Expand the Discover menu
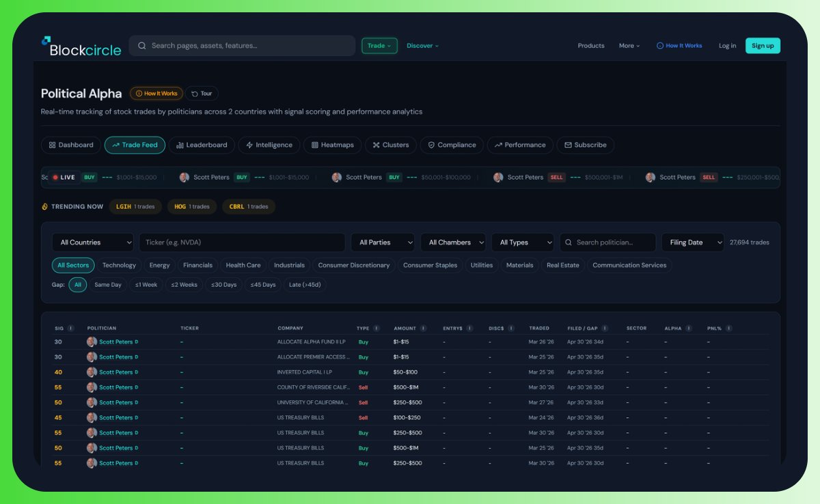 [423, 46]
